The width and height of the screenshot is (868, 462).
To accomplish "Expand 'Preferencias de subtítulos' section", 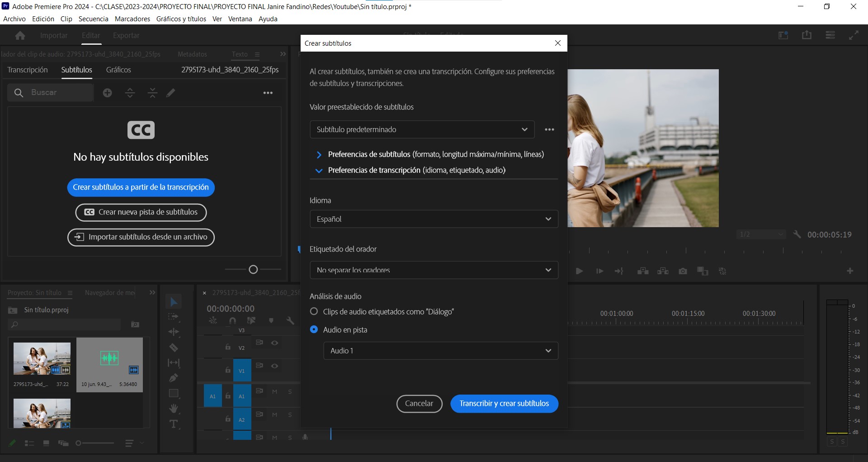I will [319, 155].
